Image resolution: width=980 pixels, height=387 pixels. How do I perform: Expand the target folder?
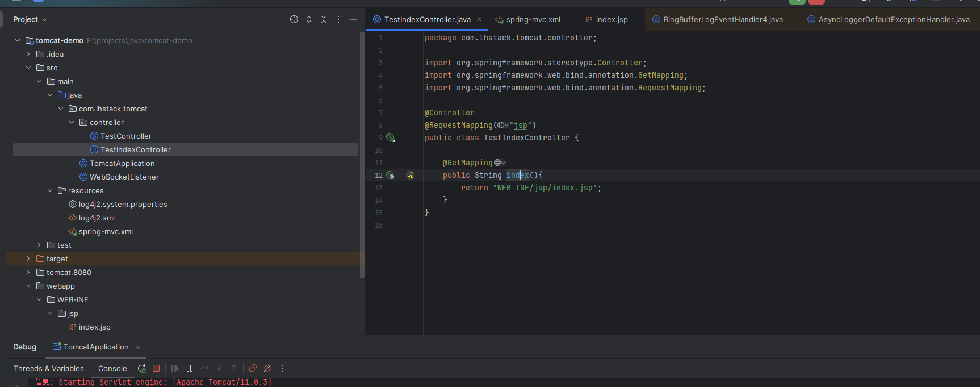(x=28, y=259)
